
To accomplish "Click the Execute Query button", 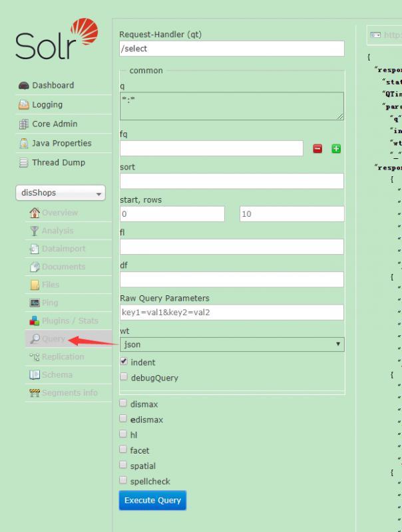I will coord(152,501).
